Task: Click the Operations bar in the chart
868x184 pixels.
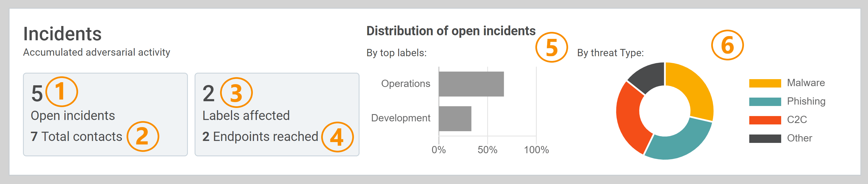Action: click(471, 84)
